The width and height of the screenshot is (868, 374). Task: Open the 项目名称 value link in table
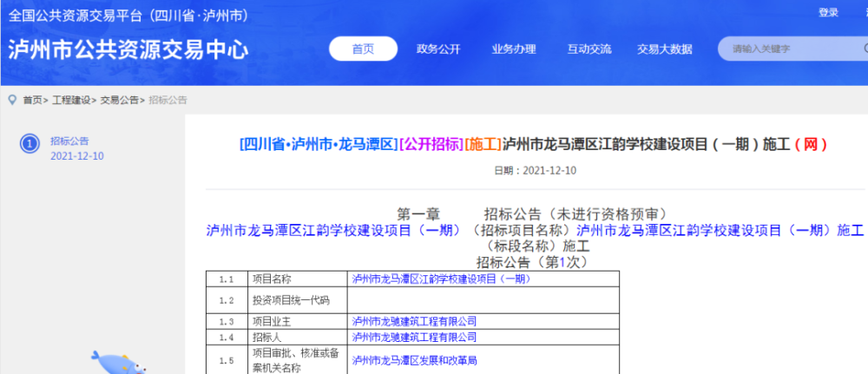click(439, 279)
